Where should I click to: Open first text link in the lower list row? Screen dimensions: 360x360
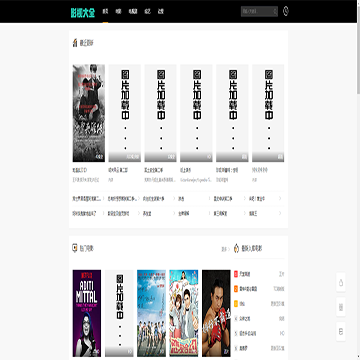84,214
